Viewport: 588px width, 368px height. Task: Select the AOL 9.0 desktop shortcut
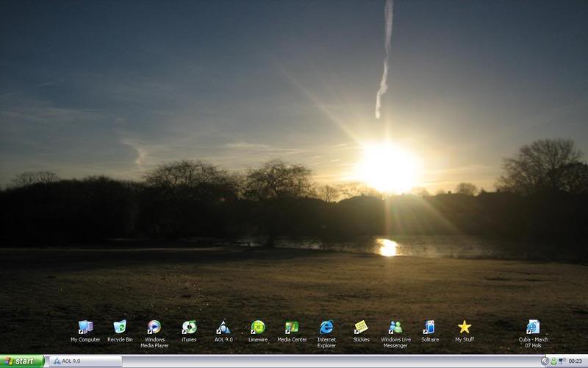(x=223, y=328)
